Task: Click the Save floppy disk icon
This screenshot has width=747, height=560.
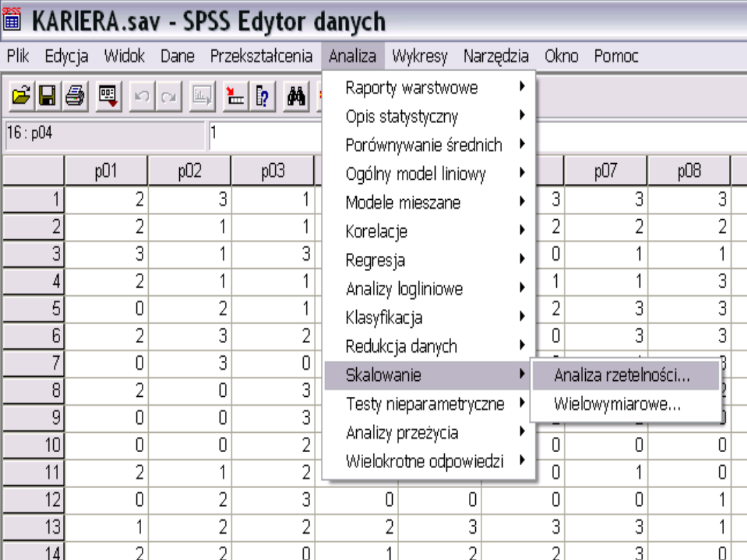Action: 47,97
